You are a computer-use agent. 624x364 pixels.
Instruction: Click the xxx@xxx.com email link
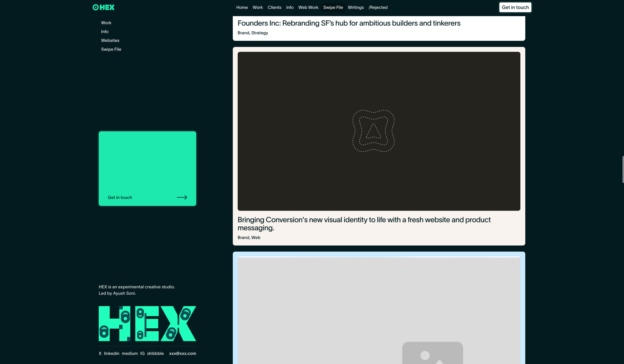(183, 353)
